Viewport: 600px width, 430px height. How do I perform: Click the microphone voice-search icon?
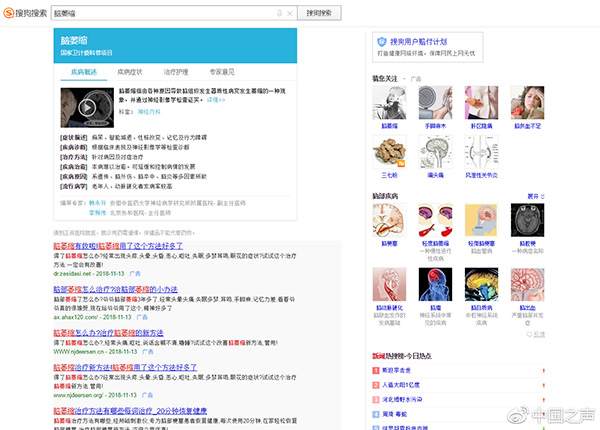[x=279, y=13]
